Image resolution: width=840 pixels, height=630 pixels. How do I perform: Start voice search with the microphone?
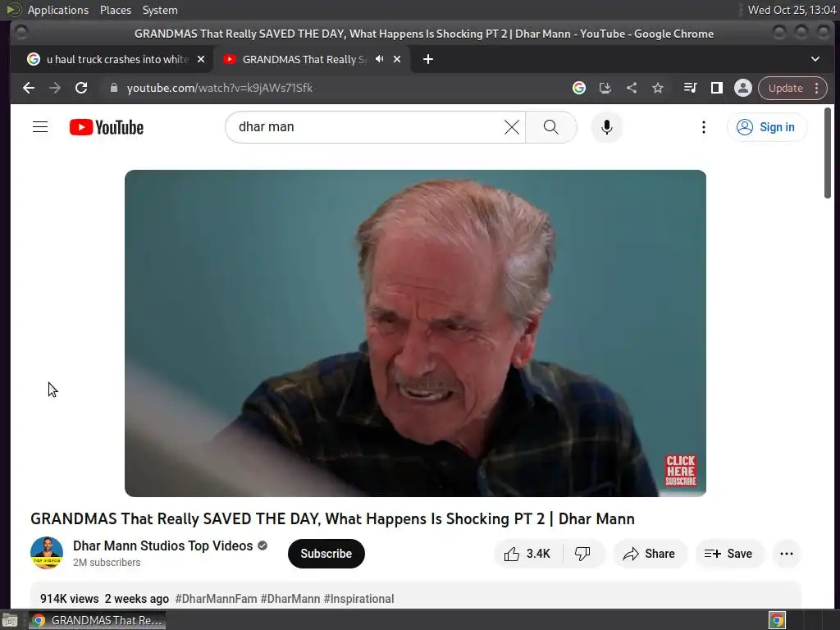[606, 127]
